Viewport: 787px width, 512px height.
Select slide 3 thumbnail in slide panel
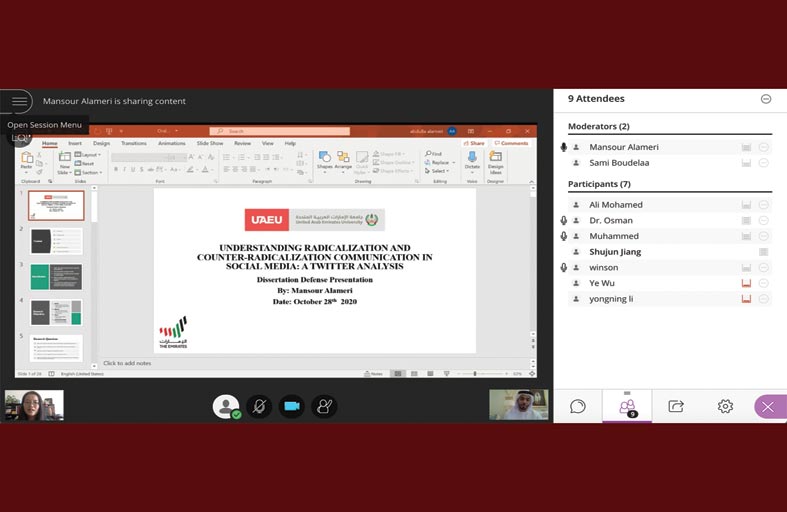point(56,277)
